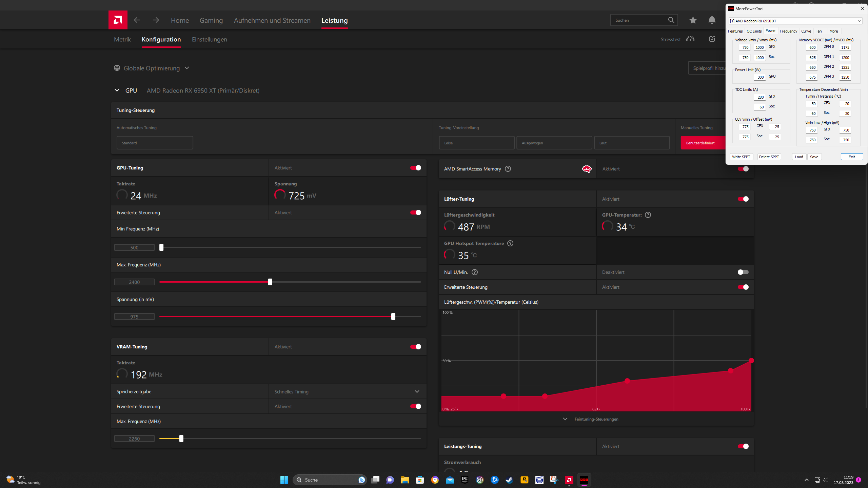Click the back arrow navigation icon
This screenshot has height=488, width=868.
[x=137, y=20]
